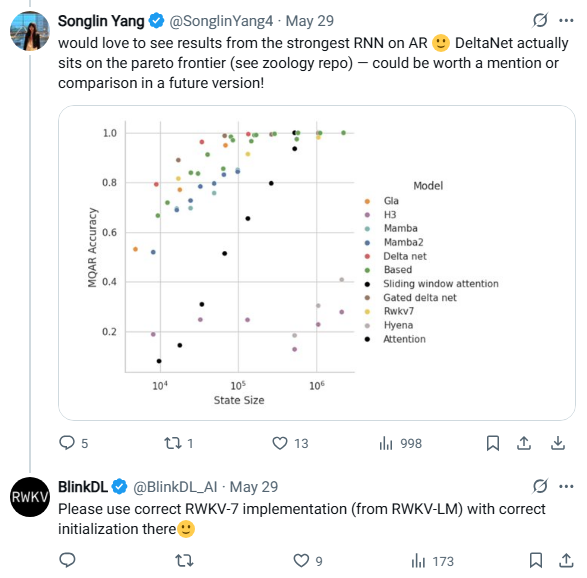Click Grok icon on BlinkDL's reply

click(x=540, y=486)
